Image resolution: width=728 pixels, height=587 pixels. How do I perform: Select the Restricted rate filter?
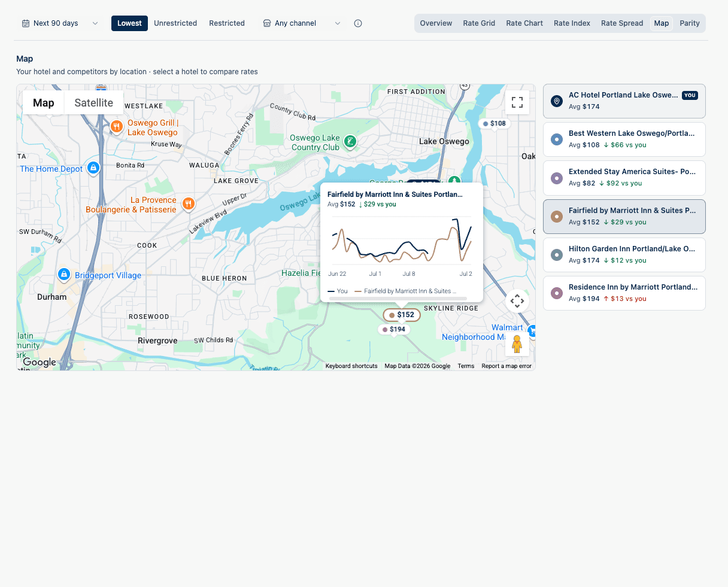(227, 23)
